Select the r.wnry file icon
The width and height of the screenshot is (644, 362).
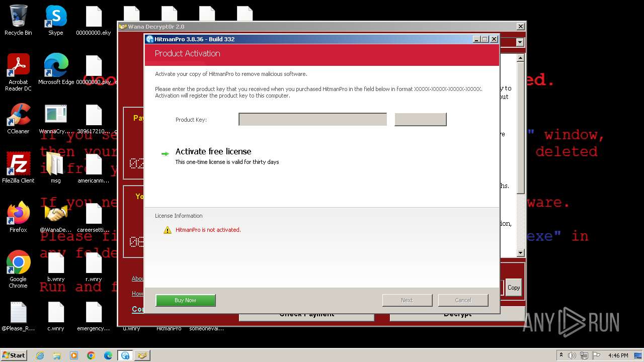click(94, 266)
